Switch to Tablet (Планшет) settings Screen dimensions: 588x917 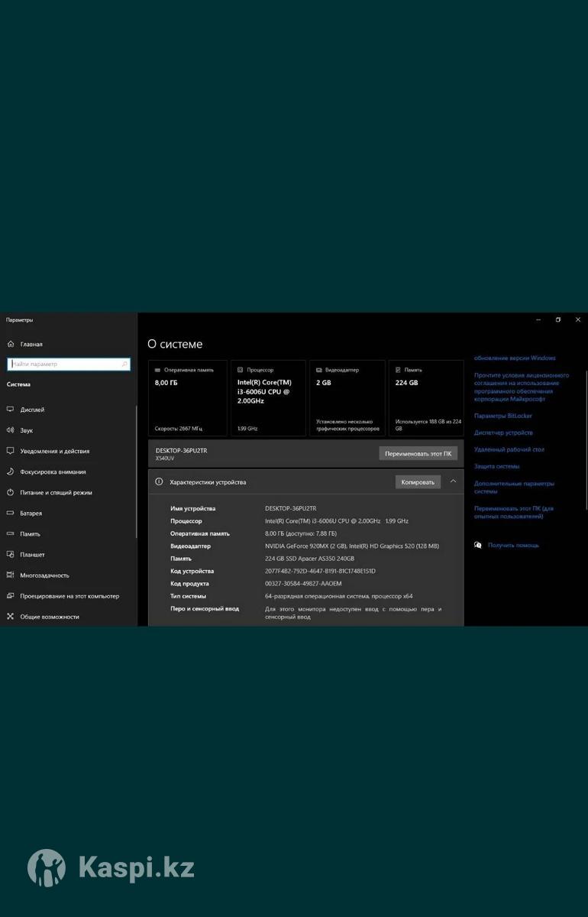point(32,554)
